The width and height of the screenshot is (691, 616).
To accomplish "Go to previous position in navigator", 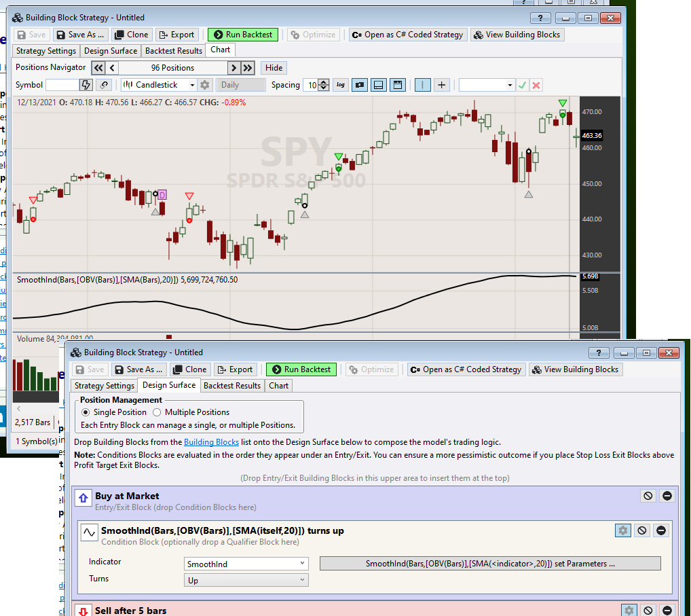I will click(112, 68).
